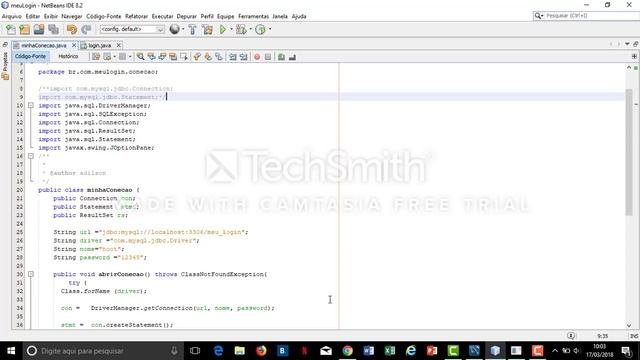
Task: Click Previous Bookmark editor icon
Action: 197,57
